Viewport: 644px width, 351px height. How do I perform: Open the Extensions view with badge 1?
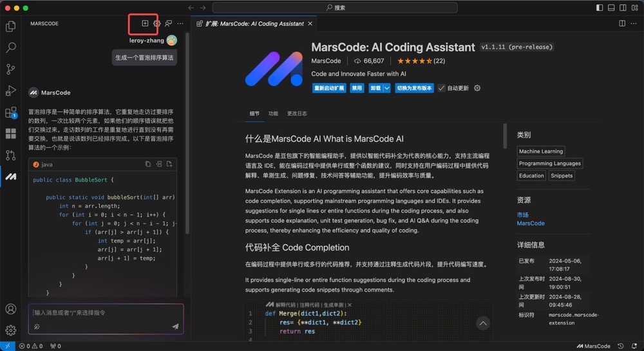(11, 112)
